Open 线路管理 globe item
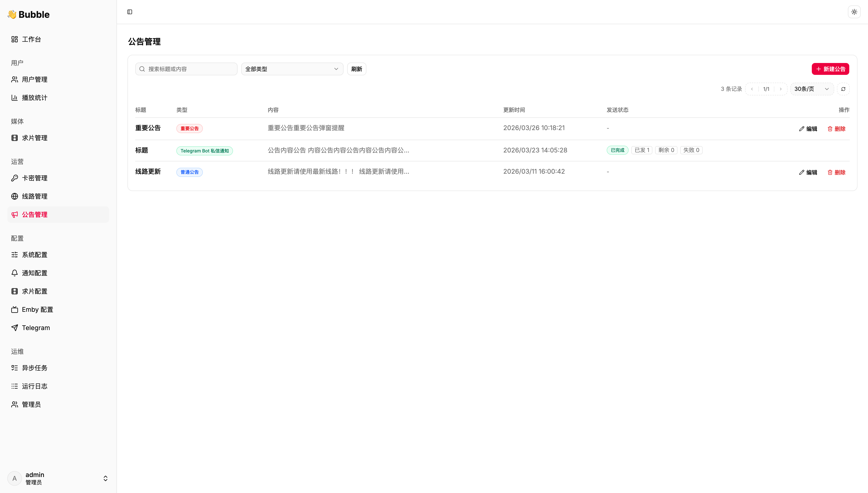 click(34, 196)
